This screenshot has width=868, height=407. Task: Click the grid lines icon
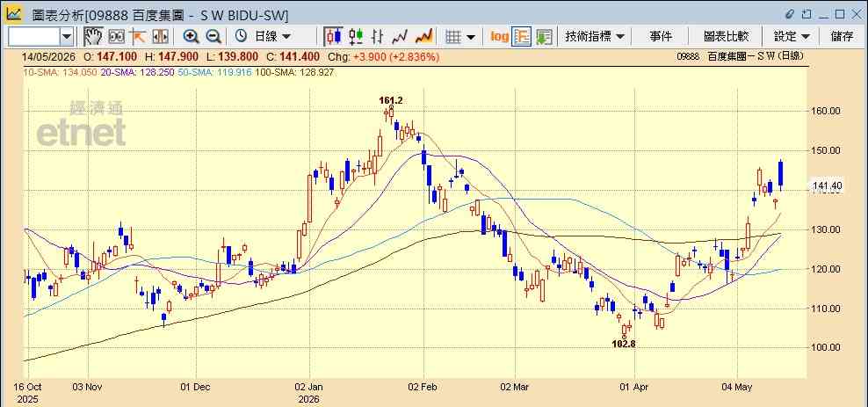(x=453, y=37)
